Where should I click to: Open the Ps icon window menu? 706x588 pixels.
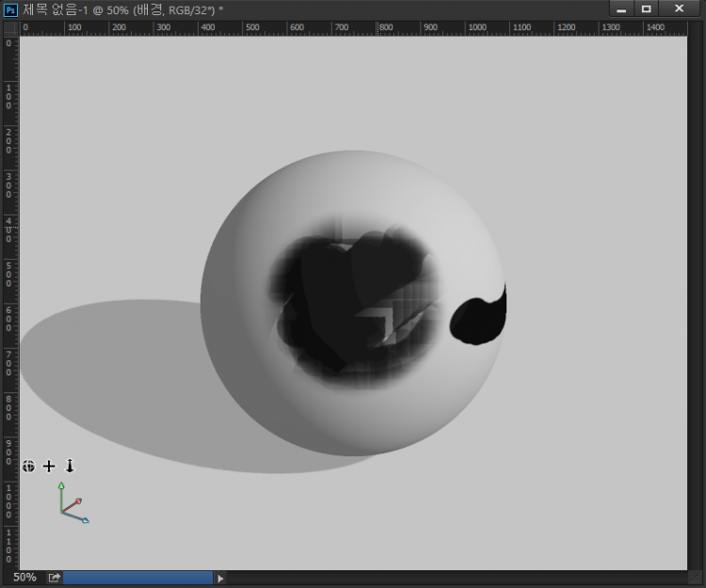(10, 8)
